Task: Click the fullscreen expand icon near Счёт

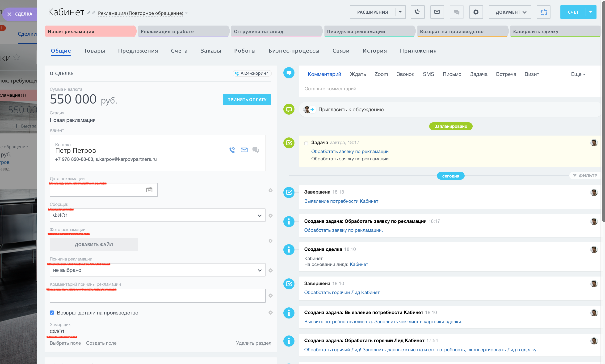Action: [x=543, y=12]
